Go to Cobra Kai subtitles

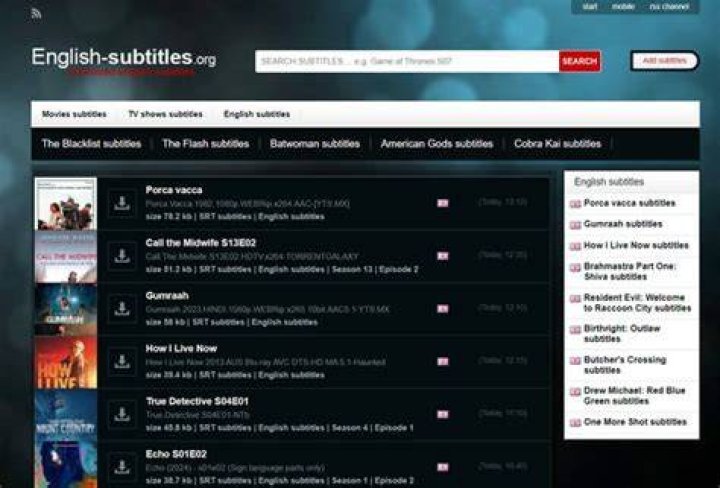click(x=557, y=144)
